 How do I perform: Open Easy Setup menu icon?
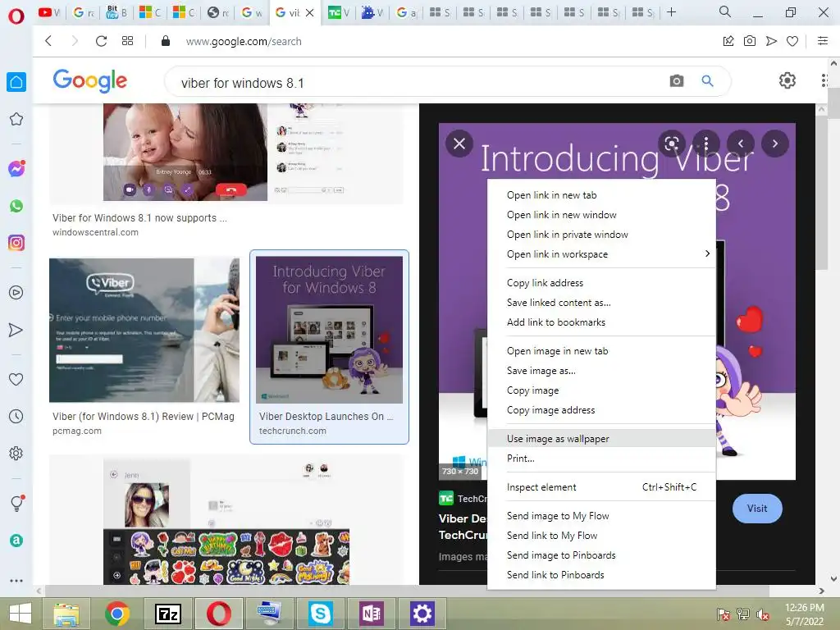click(823, 41)
